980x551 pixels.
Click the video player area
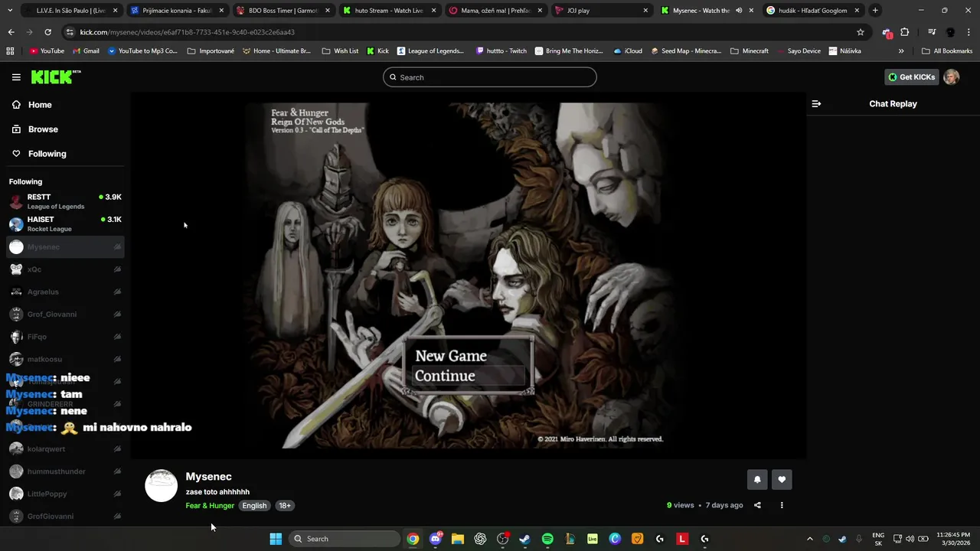coord(469,275)
